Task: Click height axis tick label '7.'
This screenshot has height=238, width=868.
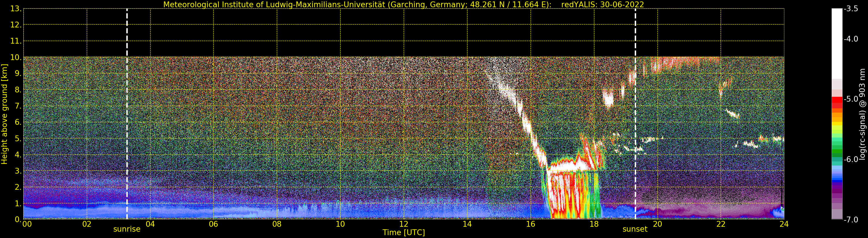Action: click(18, 106)
